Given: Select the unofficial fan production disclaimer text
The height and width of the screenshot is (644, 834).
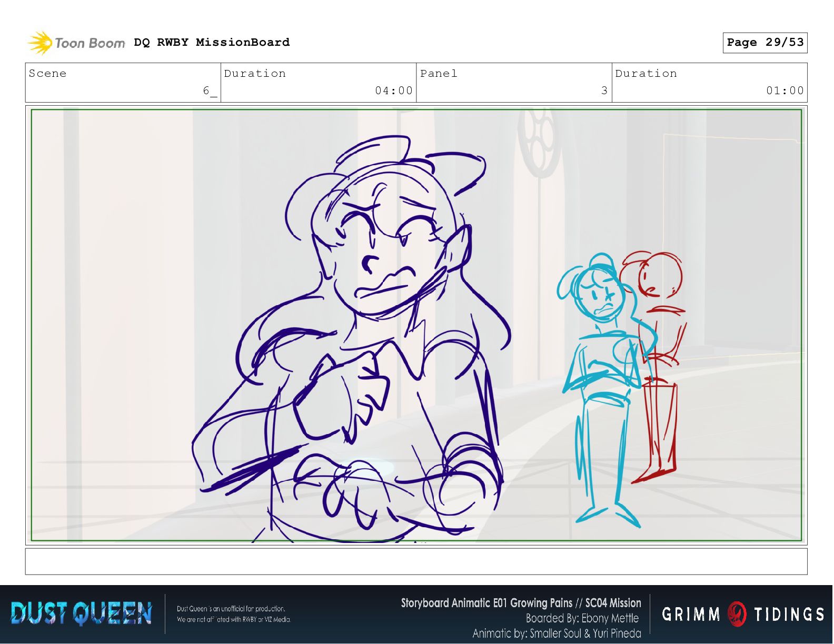Looking at the screenshot, I should (x=234, y=614).
